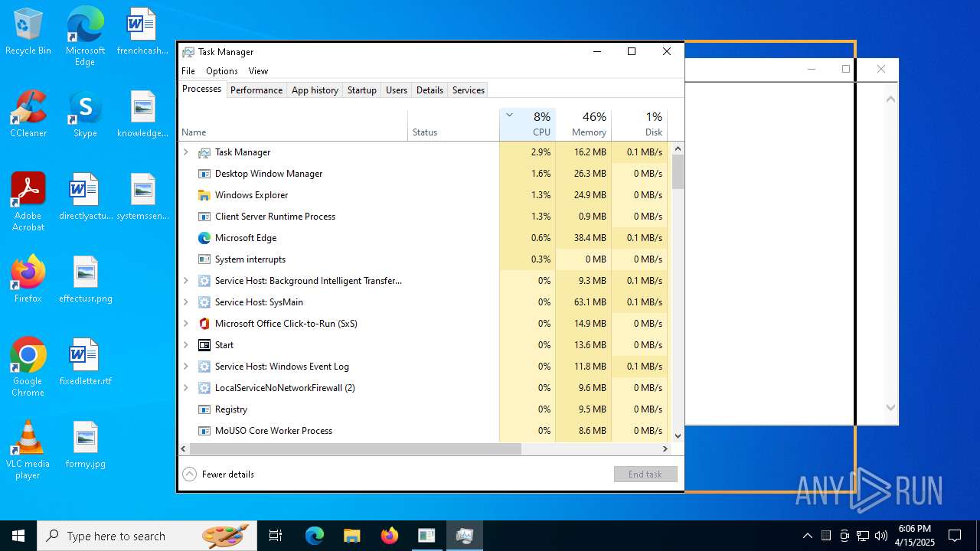Open Microsoft Edge from the taskbar
The height and width of the screenshot is (551, 980).
coord(315,536)
